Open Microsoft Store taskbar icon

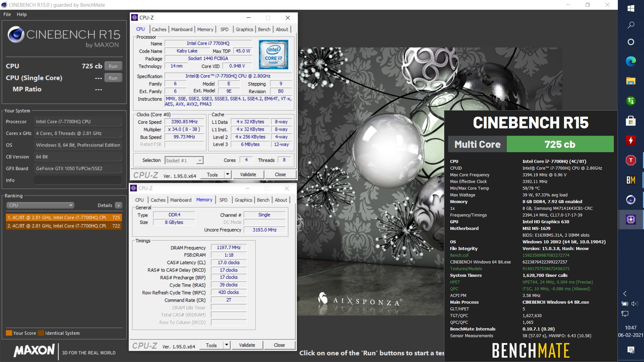631,121
